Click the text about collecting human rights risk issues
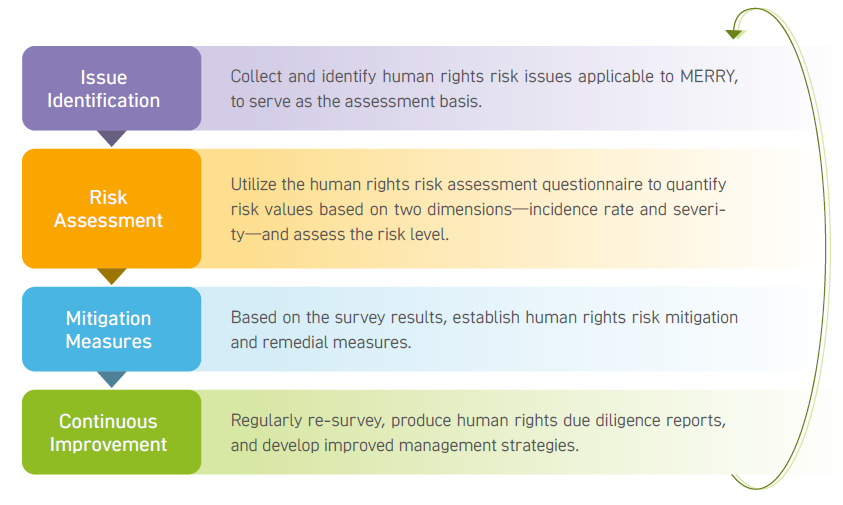This screenshot has height=505, width=843. pos(484,89)
